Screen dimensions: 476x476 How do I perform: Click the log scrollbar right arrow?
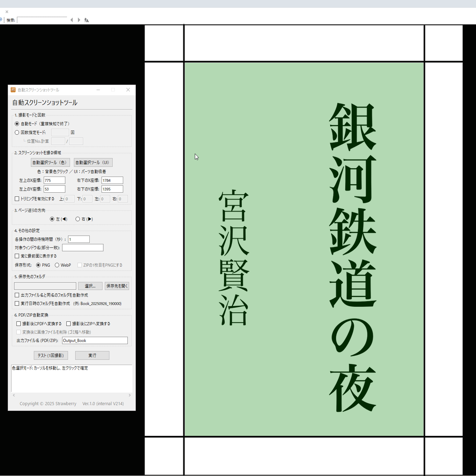pyautogui.click(x=129, y=395)
